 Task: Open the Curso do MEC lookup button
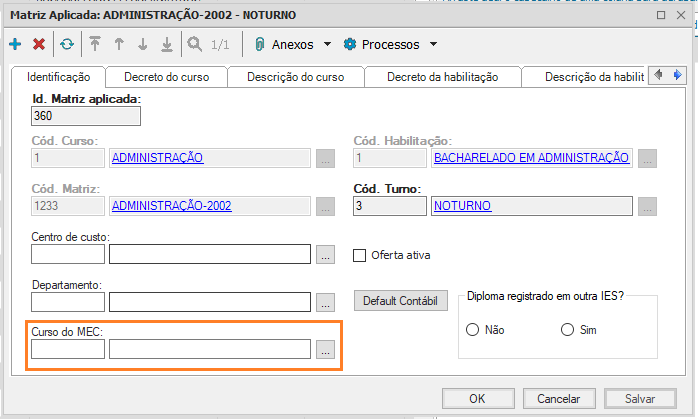pos(325,349)
